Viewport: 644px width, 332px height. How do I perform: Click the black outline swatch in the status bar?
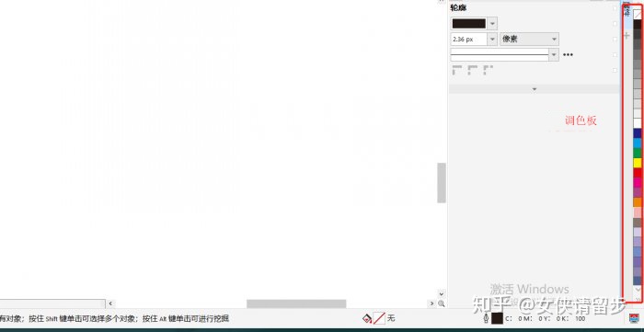(x=497, y=318)
